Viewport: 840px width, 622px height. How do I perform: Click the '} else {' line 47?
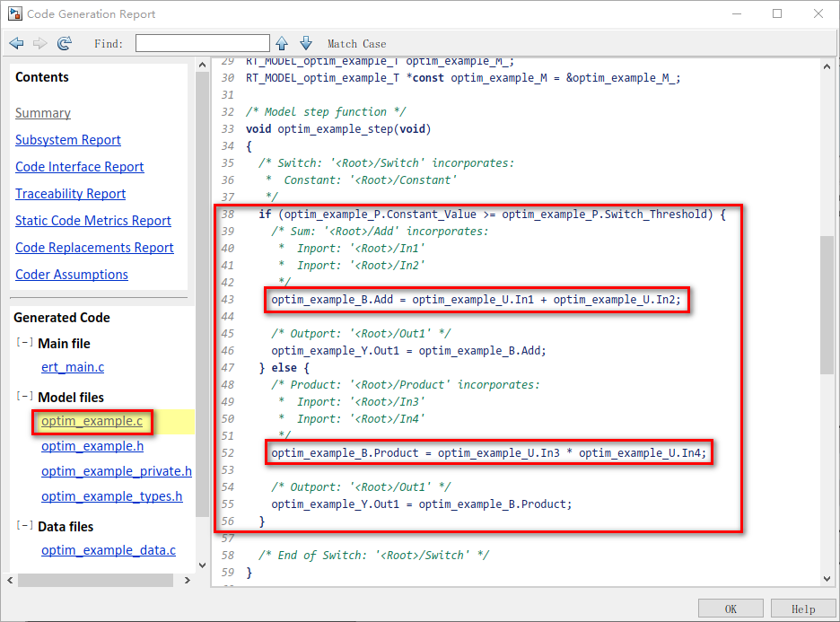pyautogui.click(x=284, y=368)
